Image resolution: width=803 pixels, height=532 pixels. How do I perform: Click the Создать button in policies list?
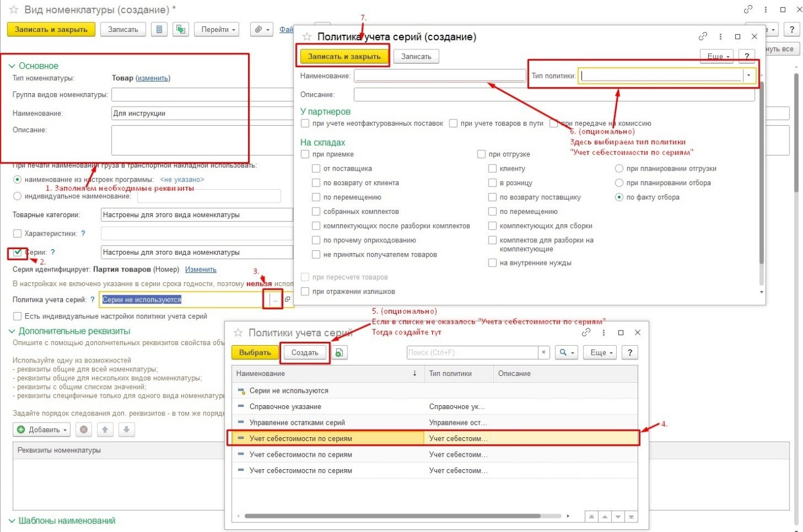(x=305, y=353)
